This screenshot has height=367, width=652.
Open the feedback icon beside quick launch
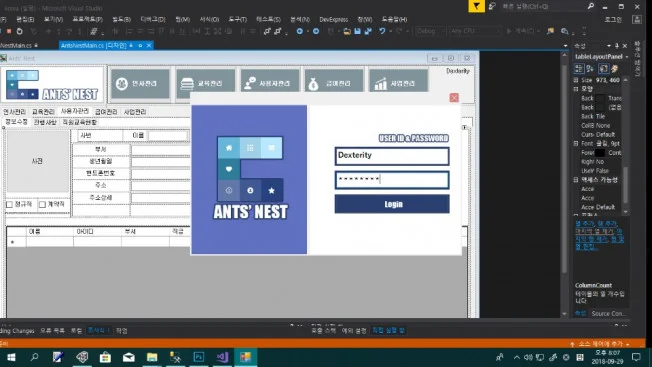coord(492,6)
